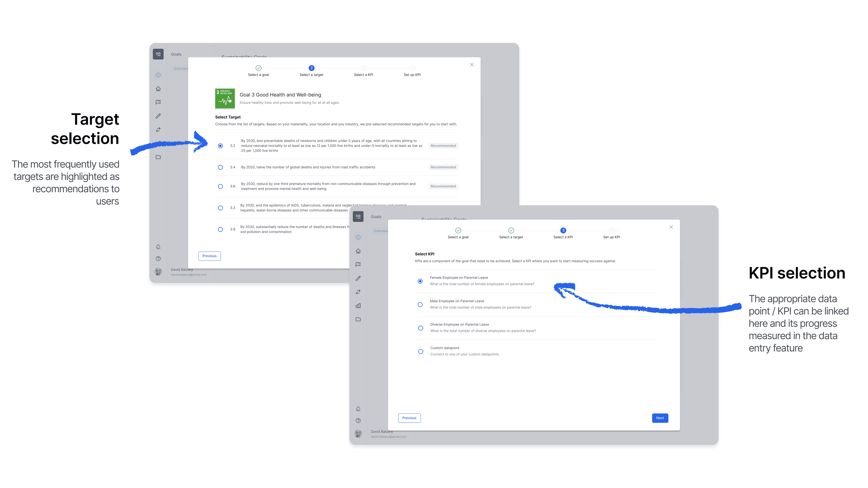Go to 'Select a goal' step in target selection wizard
This screenshot has height=488, width=868.
point(258,71)
